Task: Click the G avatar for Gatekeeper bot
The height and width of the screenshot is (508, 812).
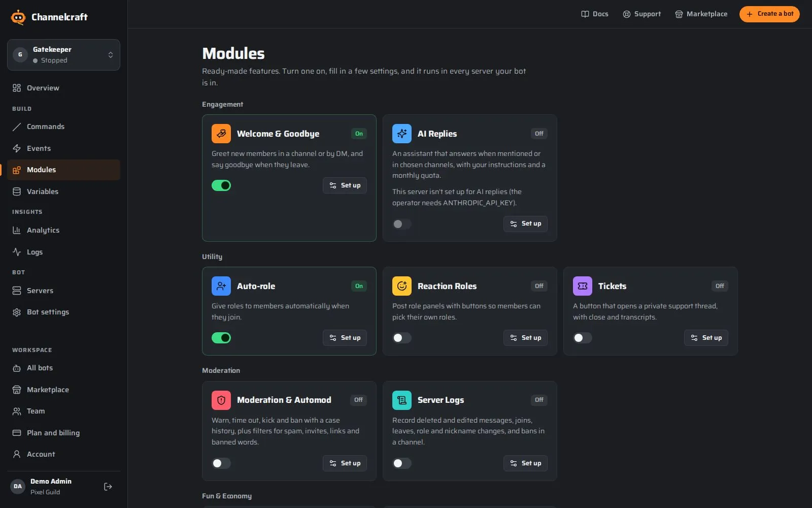Action: 20,55
